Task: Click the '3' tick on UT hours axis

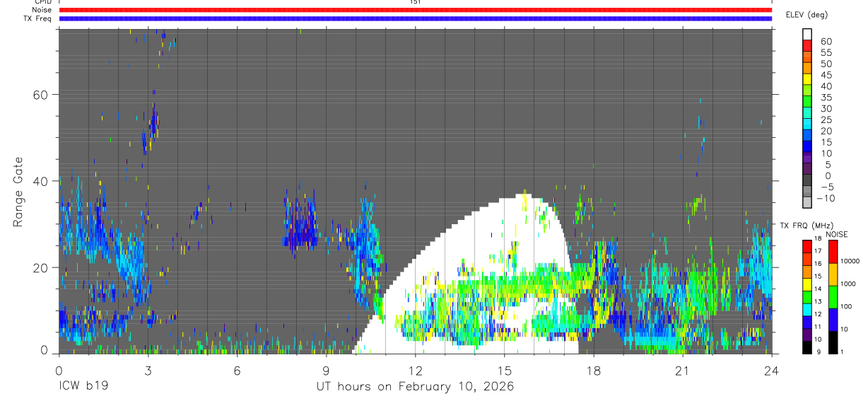Action: click(148, 370)
